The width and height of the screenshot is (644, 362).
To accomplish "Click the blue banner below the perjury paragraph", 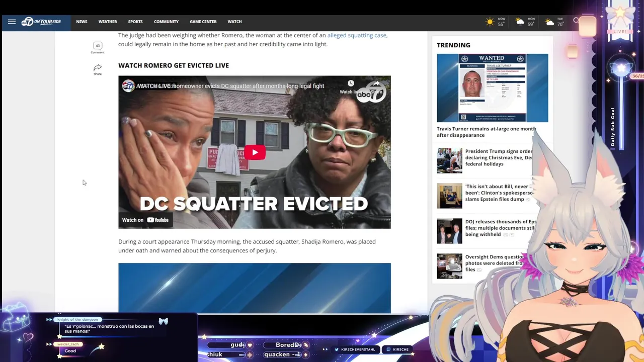I will point(255,288).
